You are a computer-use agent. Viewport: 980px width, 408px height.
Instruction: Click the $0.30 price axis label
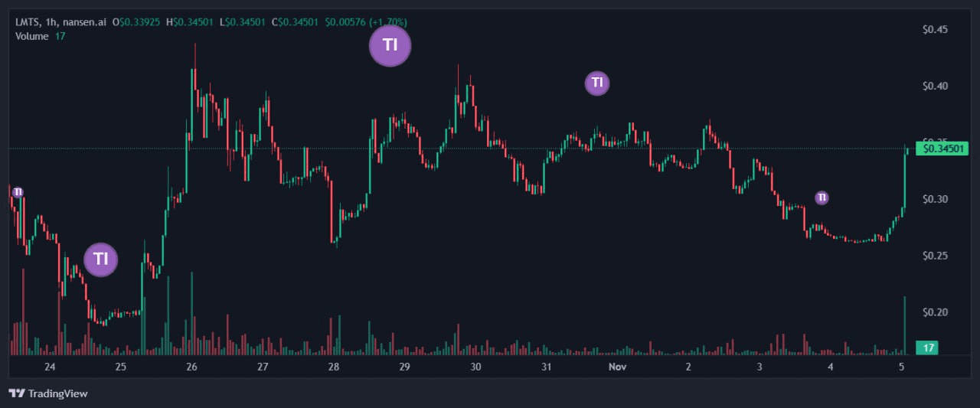click(x=936, y=199)
